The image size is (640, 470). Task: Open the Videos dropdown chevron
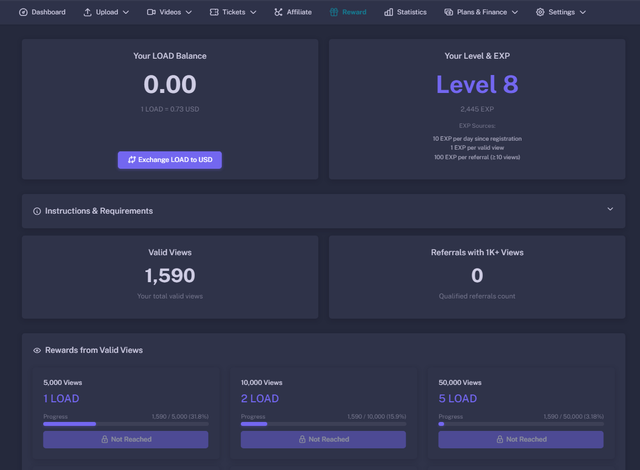tap(189, 12)
